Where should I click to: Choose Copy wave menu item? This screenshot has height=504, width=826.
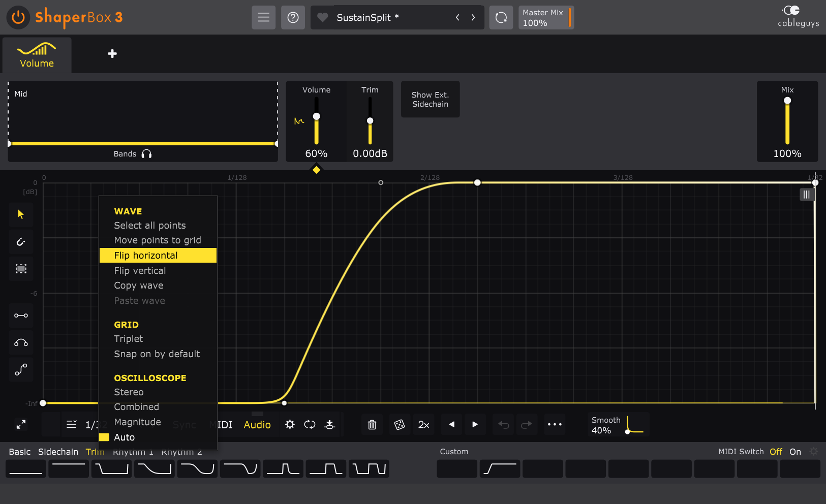click(158, 286)
